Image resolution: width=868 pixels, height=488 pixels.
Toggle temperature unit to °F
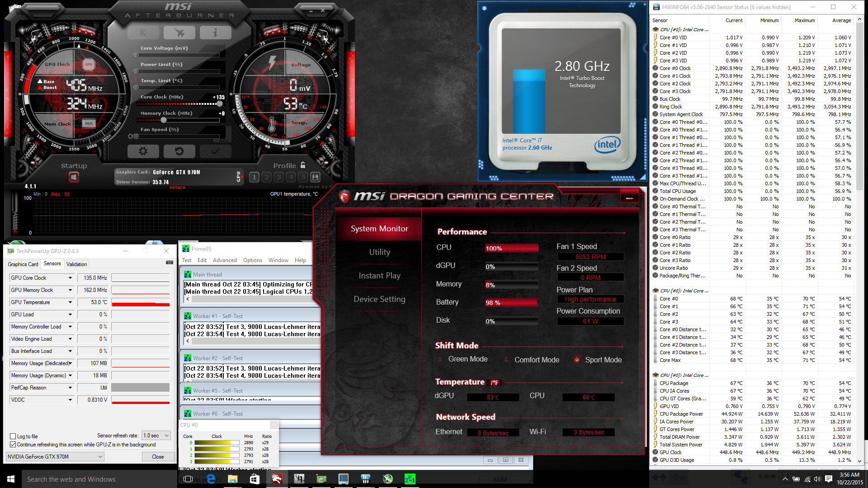click(x=495, y=383)
